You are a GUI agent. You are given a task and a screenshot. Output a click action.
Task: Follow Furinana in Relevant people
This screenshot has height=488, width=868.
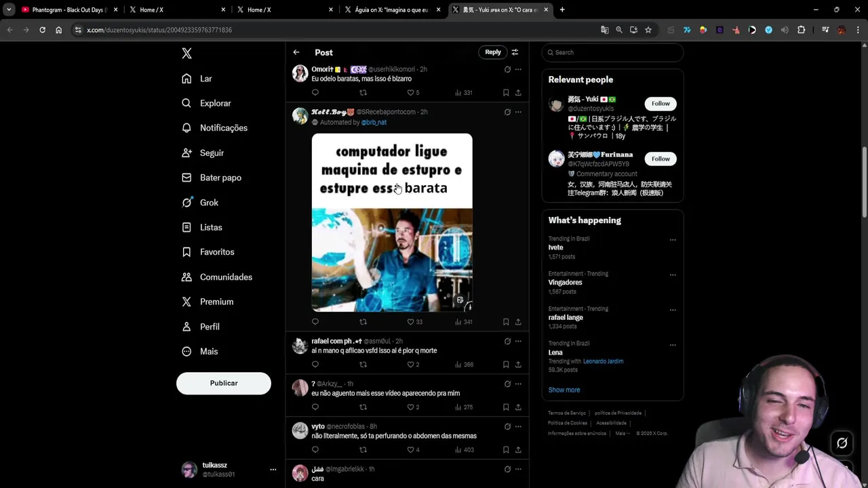click(660, 159)
